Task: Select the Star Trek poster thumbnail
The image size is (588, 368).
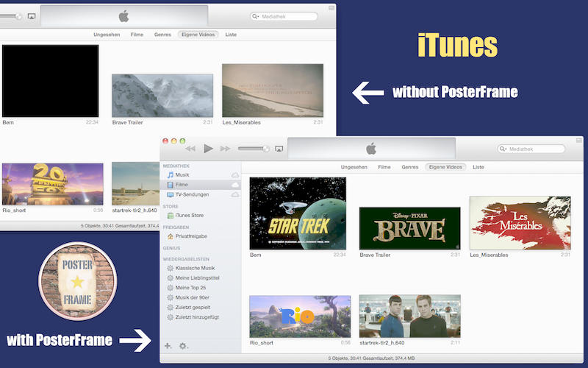Action: click(x=298, y=213)
